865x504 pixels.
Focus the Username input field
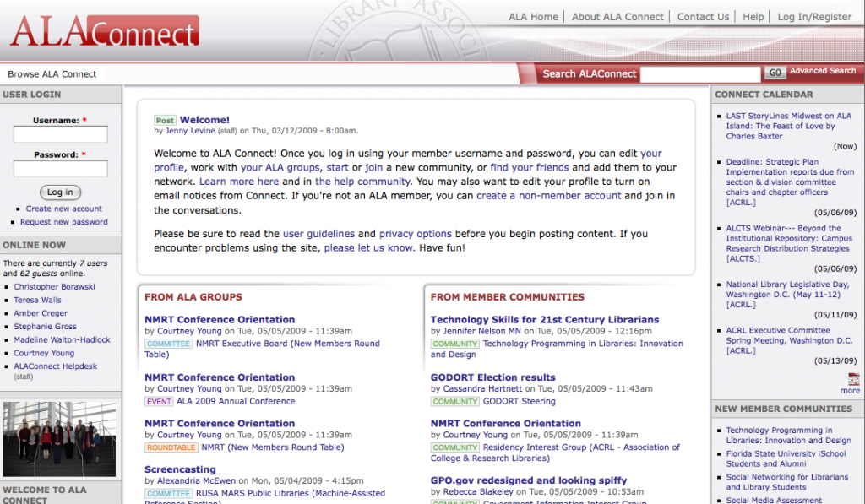coord(60,135)
